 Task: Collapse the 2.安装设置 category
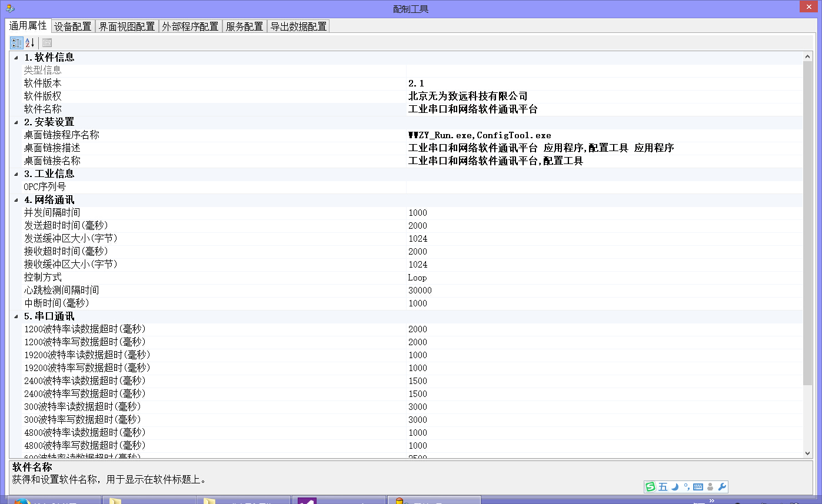[x=16, y=122]
